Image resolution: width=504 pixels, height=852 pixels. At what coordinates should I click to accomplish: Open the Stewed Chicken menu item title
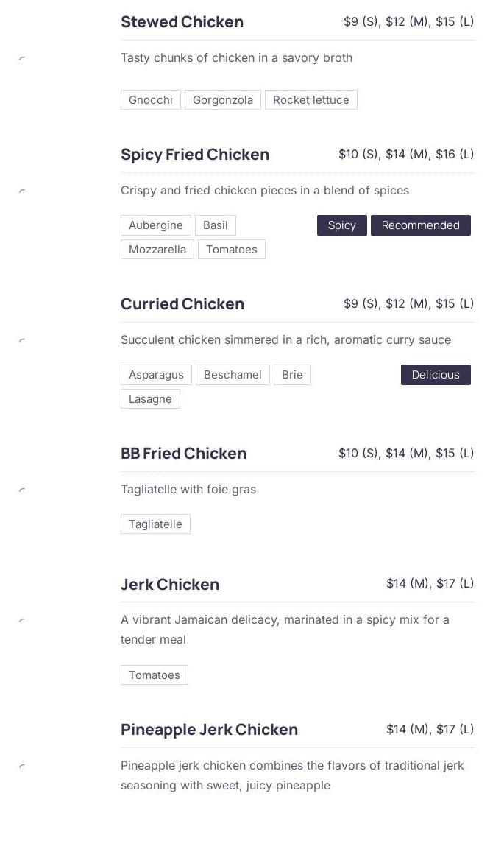click(182, 22)
